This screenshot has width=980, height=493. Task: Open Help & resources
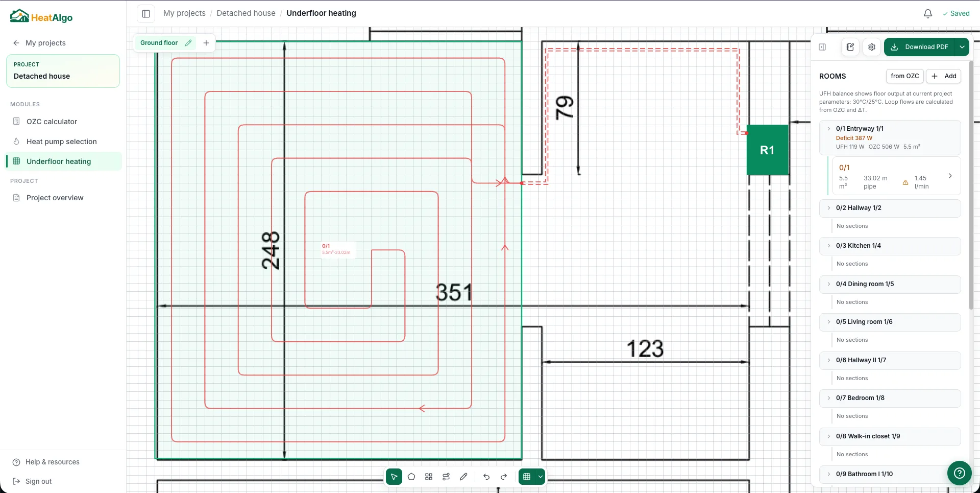(46, 462)
